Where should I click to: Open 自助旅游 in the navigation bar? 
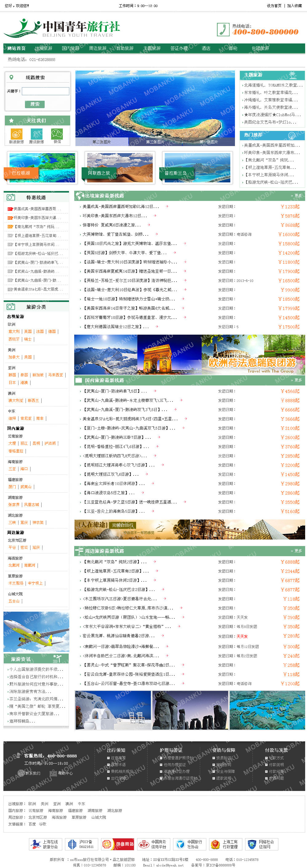coord(125,48)
